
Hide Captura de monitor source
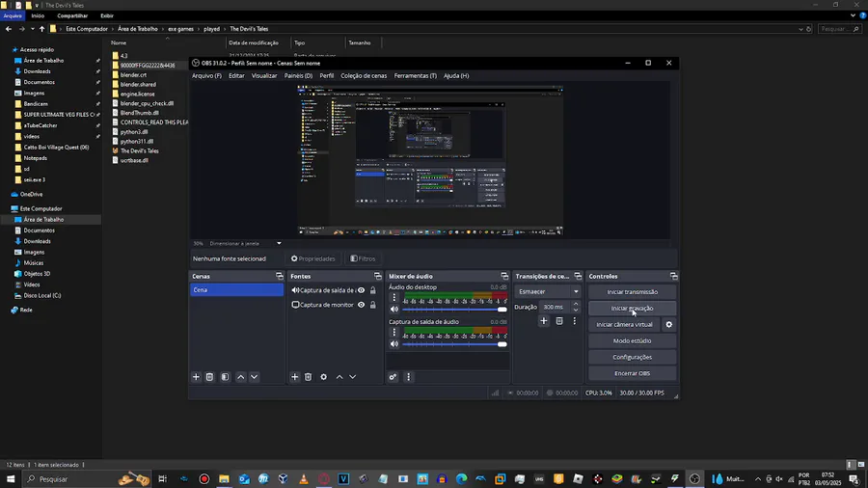click(361, 305)
